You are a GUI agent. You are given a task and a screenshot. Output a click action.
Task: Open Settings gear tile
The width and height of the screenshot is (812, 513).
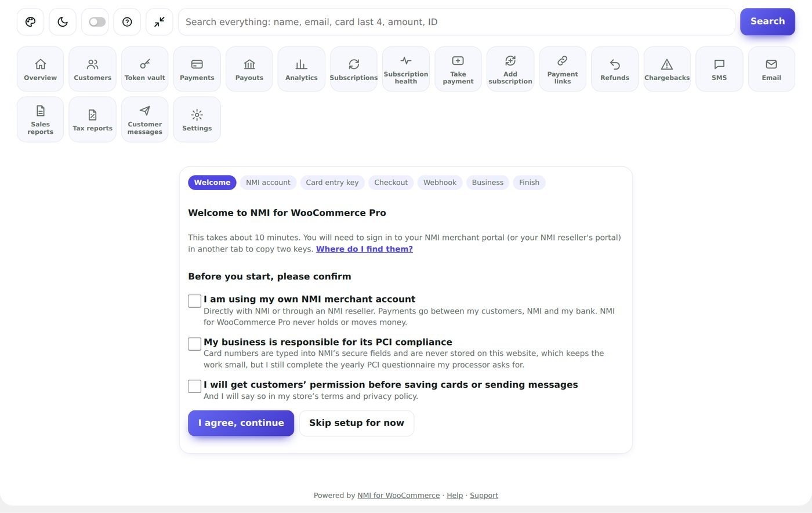[197, 119]
